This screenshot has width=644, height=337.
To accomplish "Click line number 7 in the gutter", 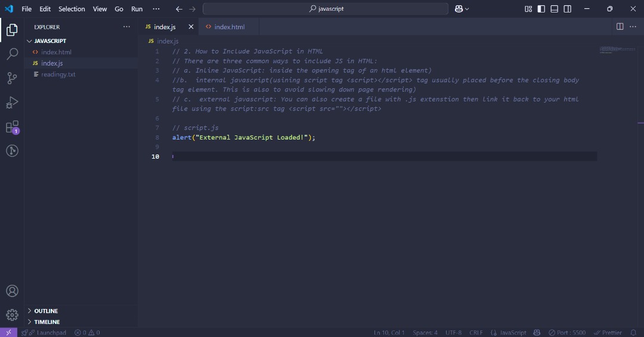I will pos(157,128).
